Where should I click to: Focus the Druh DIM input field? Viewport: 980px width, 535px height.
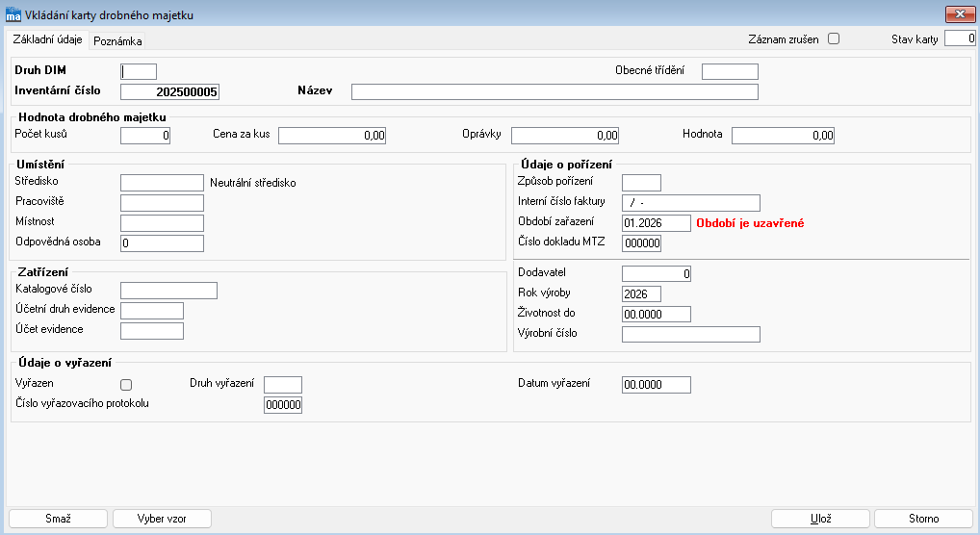point(139,72)
